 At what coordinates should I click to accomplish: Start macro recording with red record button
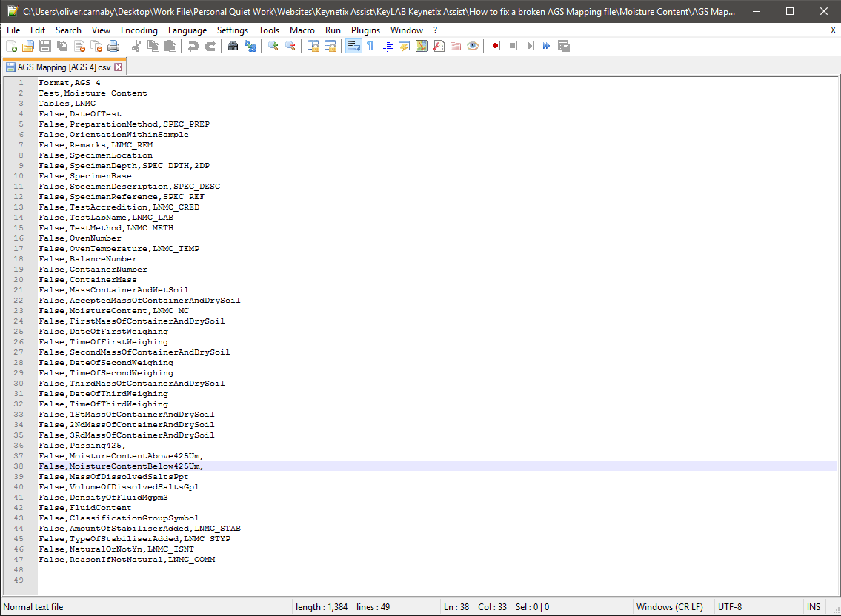(x=495, y=46)
